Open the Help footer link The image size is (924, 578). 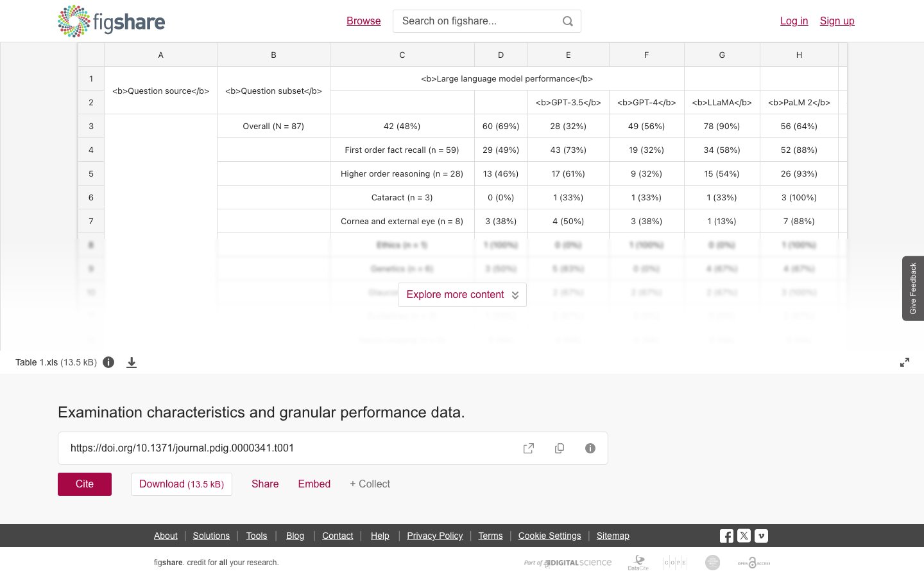(380, 536)
